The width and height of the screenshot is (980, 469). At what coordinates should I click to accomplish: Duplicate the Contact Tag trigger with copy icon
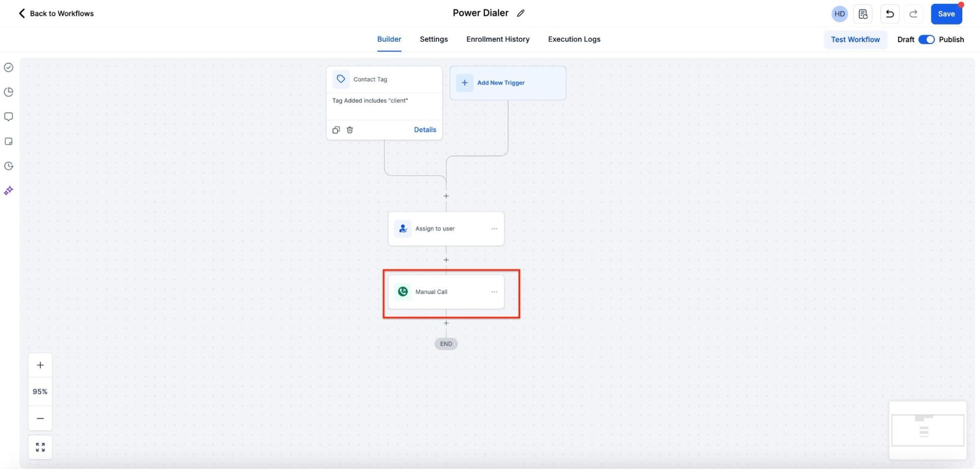click(x=336, y=130)
